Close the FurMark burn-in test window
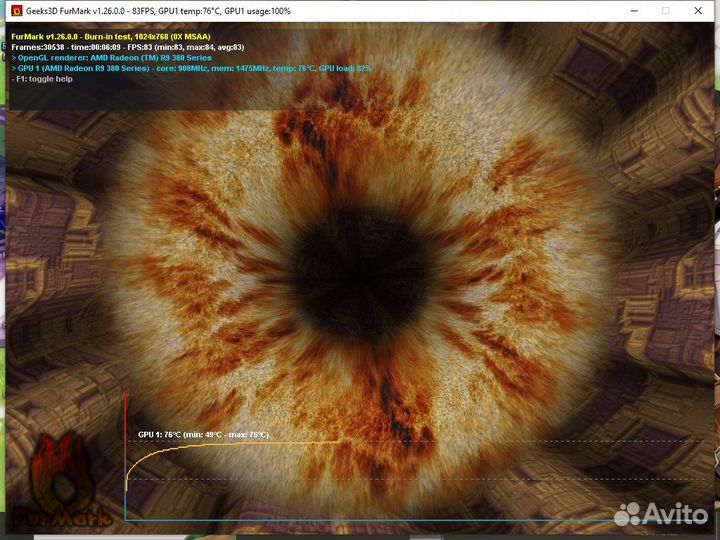This screenshot has width=720, height=540. pos(698,10)
